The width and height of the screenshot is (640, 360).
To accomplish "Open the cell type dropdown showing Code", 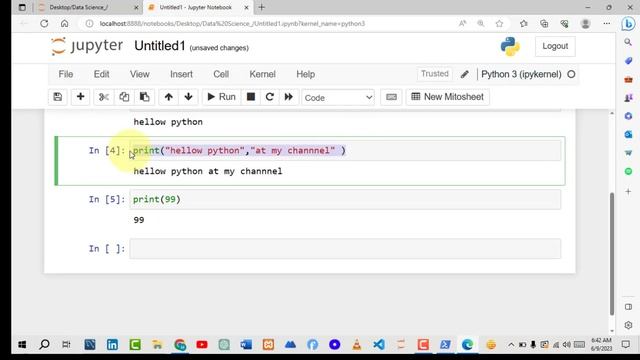I will click(338, 98).
